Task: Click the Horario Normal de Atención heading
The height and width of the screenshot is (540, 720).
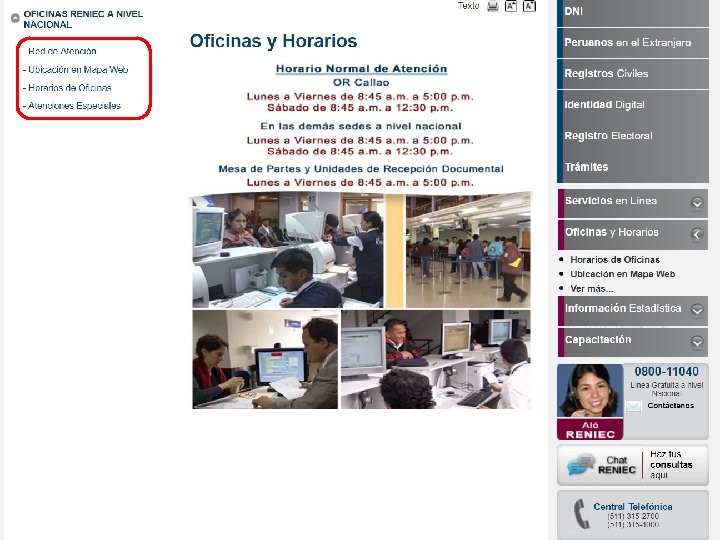Action: click(x=361, y=69)
